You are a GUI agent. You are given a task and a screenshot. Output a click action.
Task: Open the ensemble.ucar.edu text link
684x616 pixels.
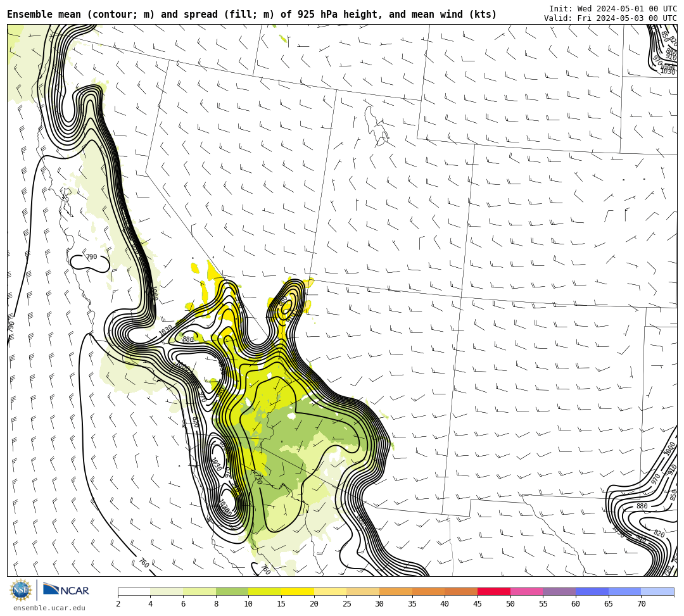click(49, 608)
